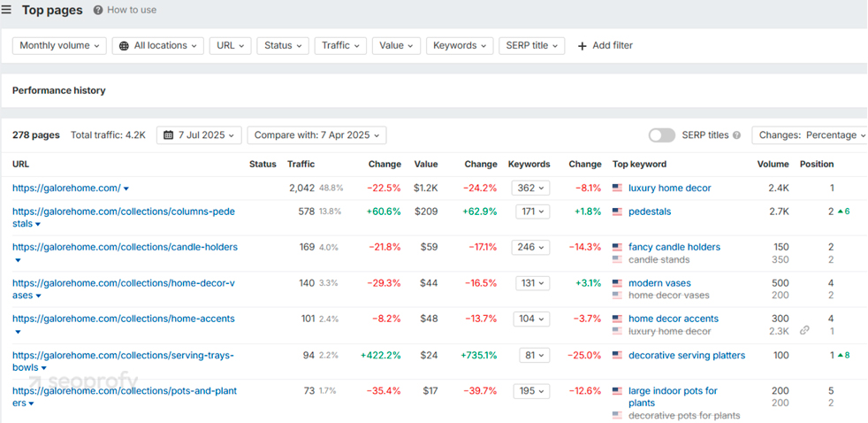Open the Changes: Percentage dropdown

(x=810, y=135)
